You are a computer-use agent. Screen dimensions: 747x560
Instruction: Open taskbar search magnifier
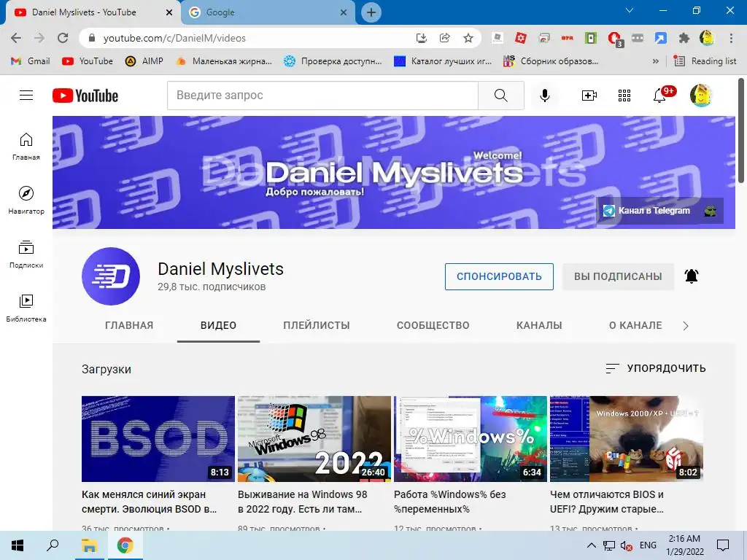click(53, 545)
